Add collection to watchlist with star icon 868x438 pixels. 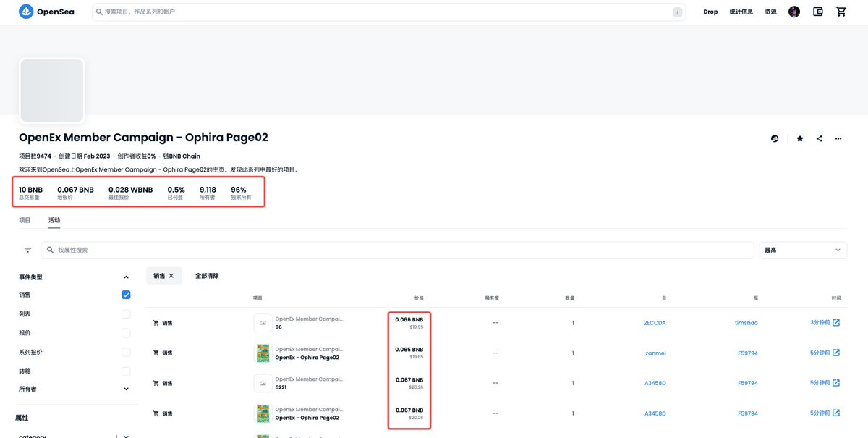coord(800,138)
